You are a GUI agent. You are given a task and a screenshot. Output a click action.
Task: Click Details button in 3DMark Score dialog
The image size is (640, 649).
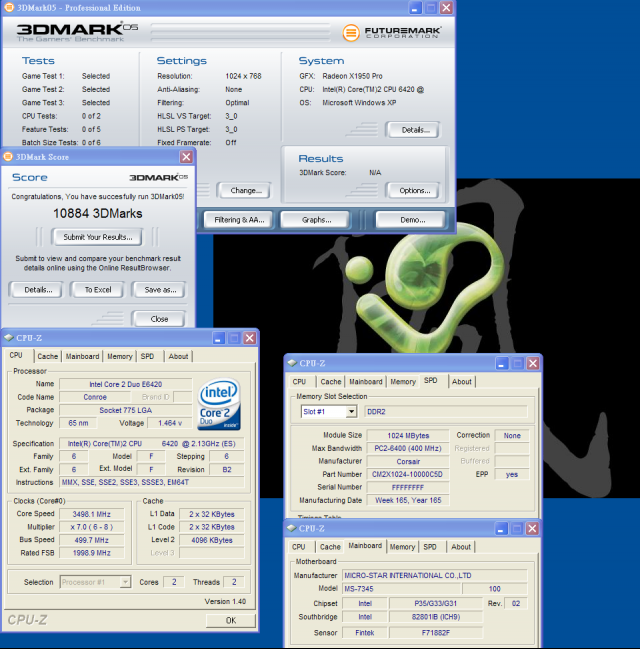pos(37,290)
